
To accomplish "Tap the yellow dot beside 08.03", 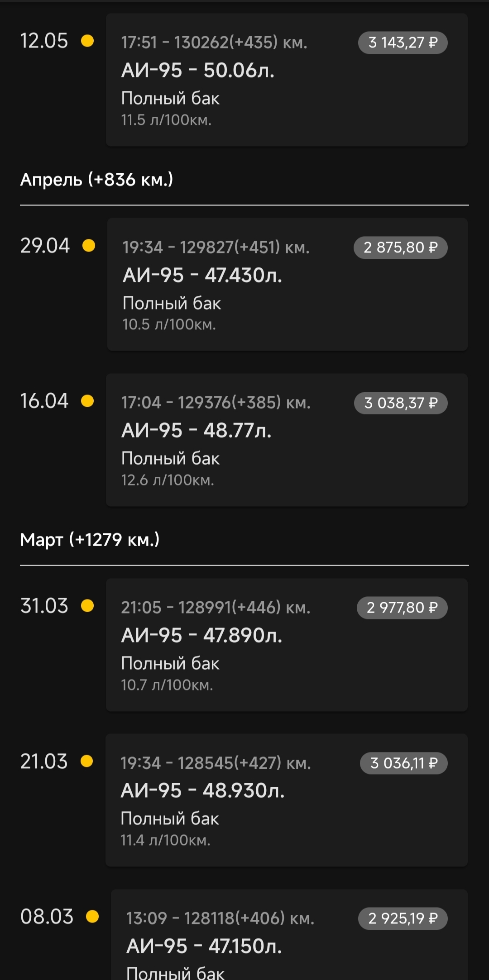I will click(92, 917).
